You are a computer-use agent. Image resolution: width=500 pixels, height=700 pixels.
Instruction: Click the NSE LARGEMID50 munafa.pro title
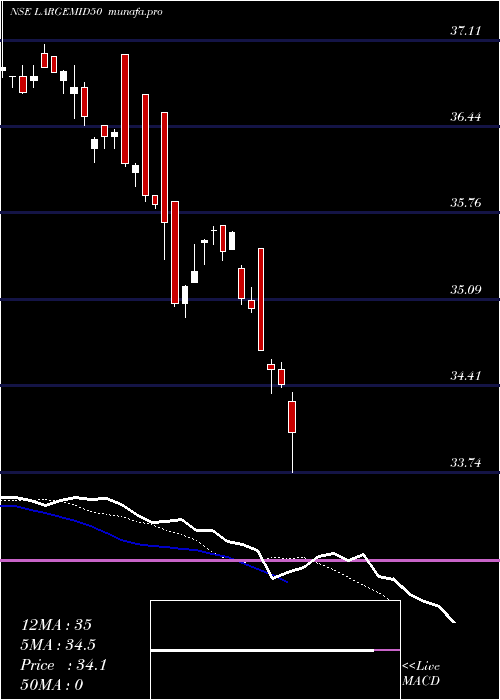pos(88,12)
